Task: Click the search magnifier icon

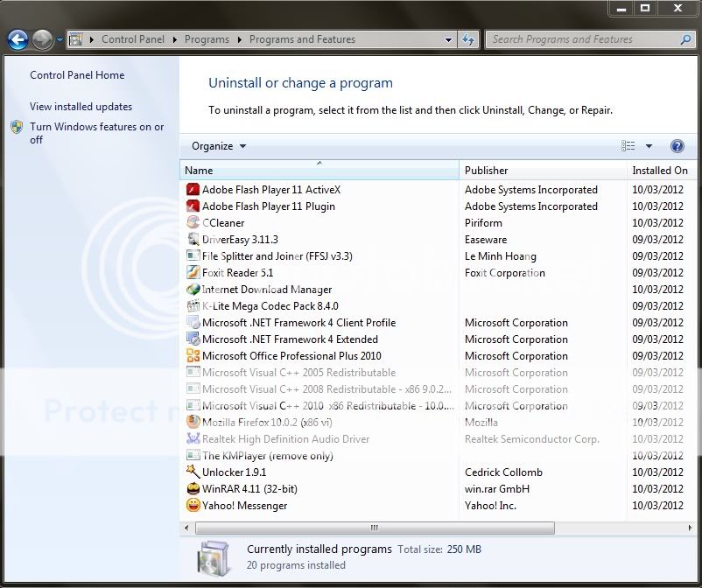Action: pyautogui.click(x=685, y=39)
